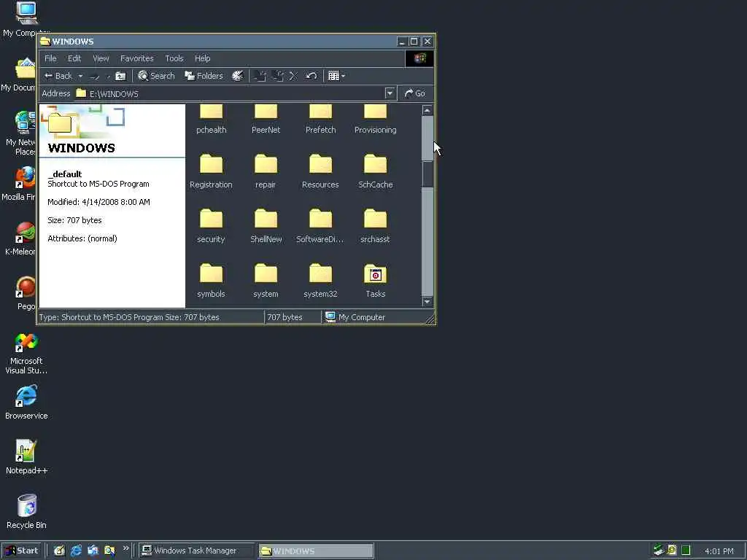
Task: Click the Go button
Action: pos(415,93)
